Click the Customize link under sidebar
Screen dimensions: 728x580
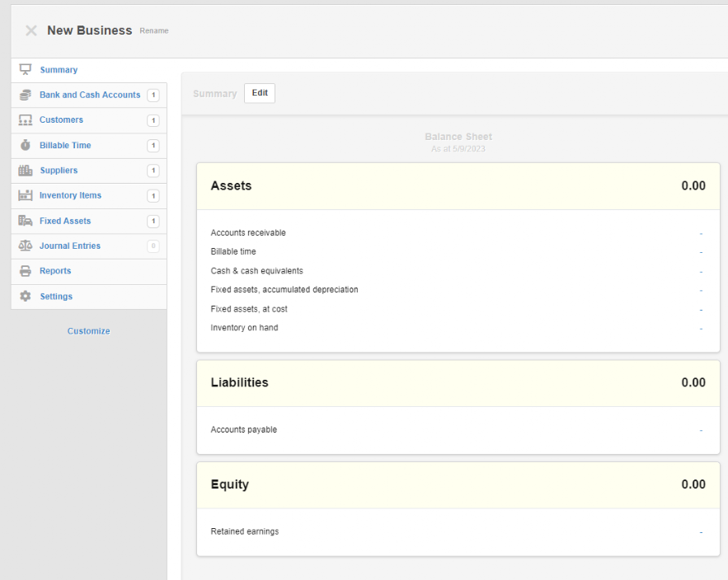[x=89, y=331]
